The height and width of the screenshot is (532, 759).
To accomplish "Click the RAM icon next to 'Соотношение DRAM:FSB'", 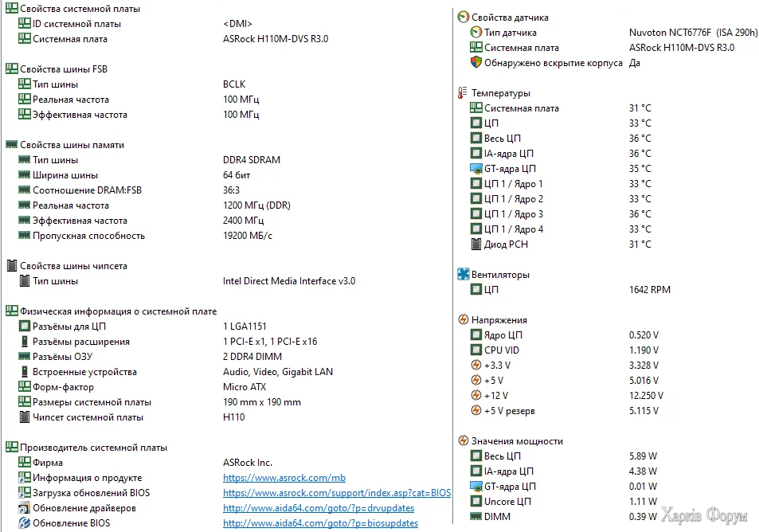I will 24,190.
